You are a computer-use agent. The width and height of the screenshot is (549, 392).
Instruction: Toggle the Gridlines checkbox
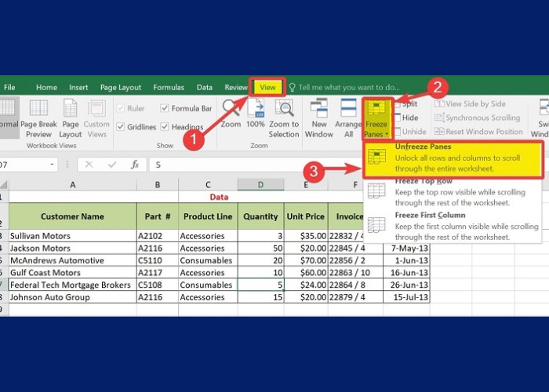tap(120, 127)
